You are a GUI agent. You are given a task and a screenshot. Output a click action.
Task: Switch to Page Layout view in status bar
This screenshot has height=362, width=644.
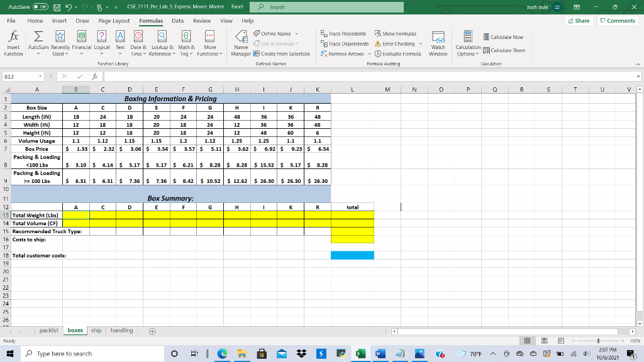coord(544,341)
